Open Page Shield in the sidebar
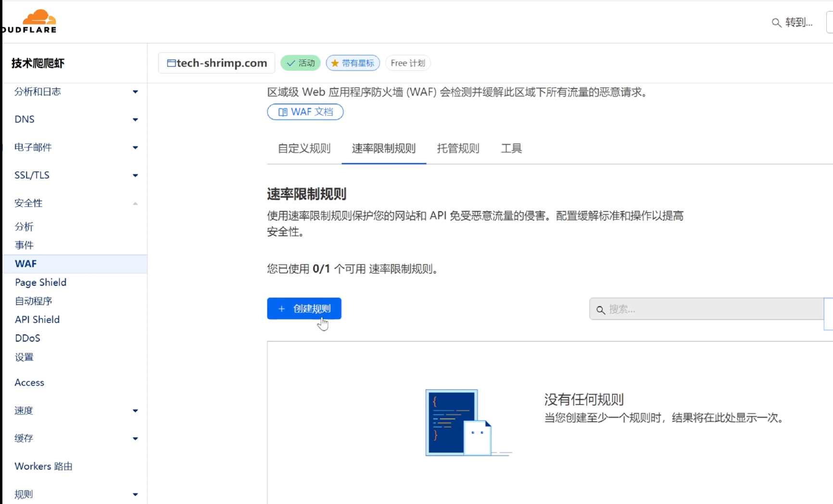This screenshot has width=833, height=504. 40,282
